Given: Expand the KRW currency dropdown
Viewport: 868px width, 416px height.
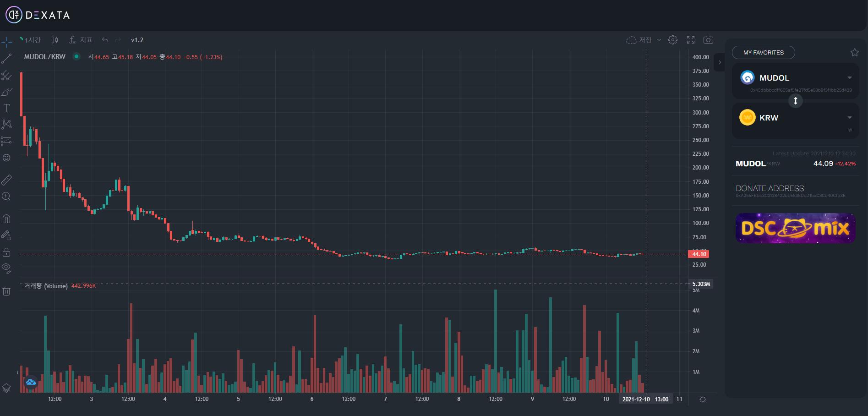Looking at the screenshot, I should [850, 118].
